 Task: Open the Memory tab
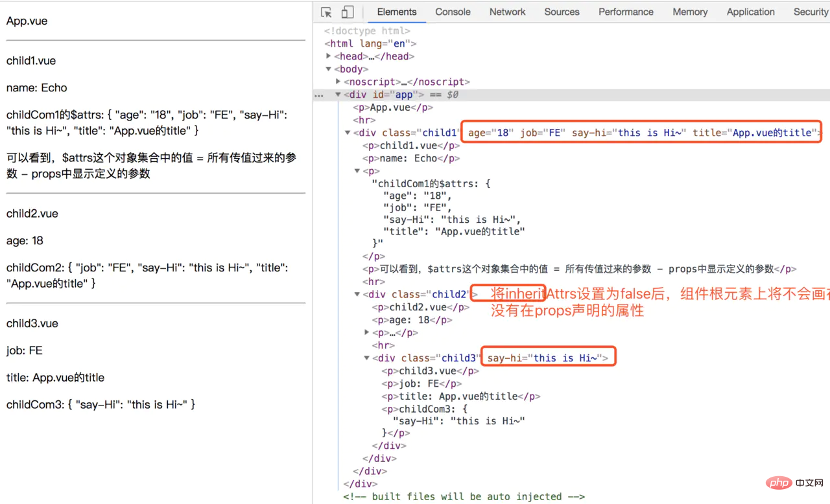[x=690, y=12]
